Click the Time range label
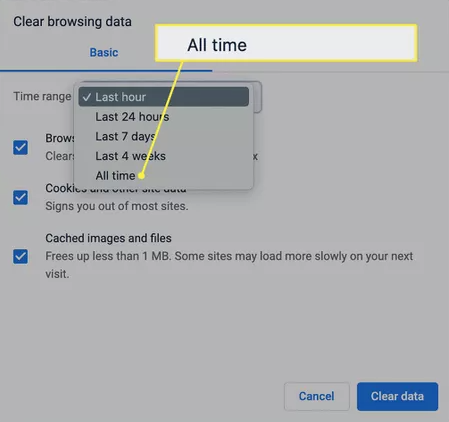Image resolution: width=449 pixels, height=422 pixels. click(x=42, y=96)
